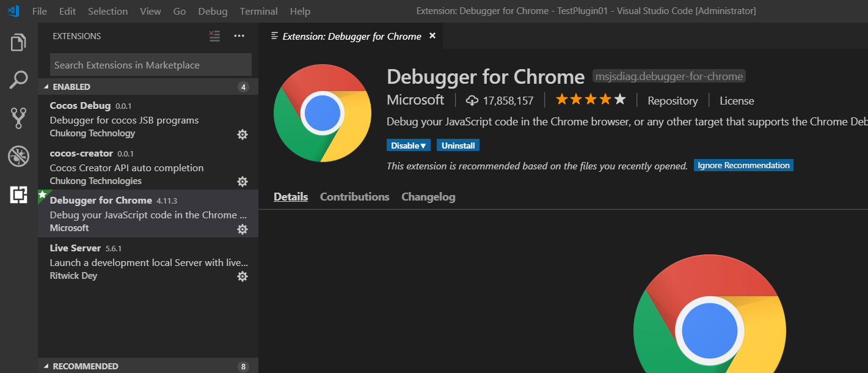Open Live Server manage gear
This screenshot has height=373, width=868.
[243, 276]
